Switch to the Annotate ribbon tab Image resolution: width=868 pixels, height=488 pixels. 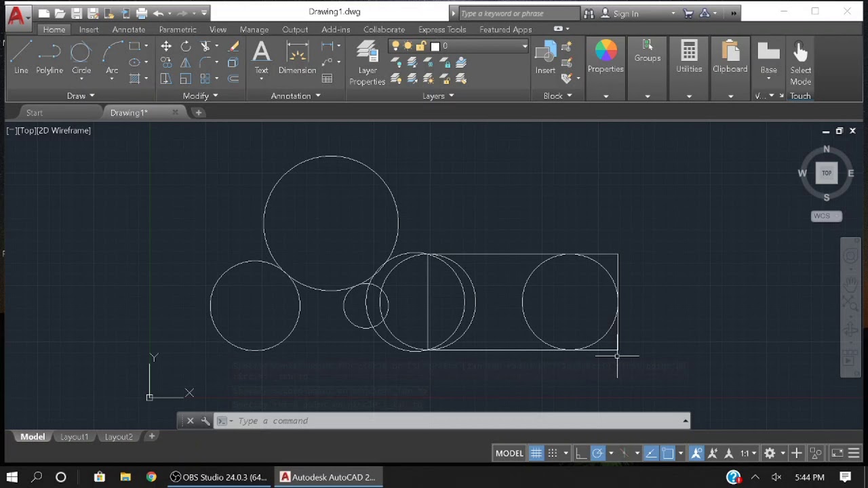tap(129, 29)
